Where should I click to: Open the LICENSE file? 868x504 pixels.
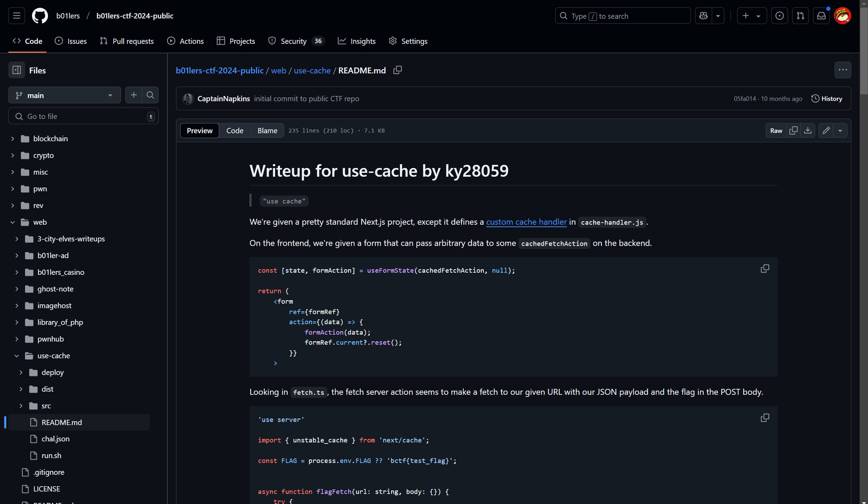tap(47, 489)
